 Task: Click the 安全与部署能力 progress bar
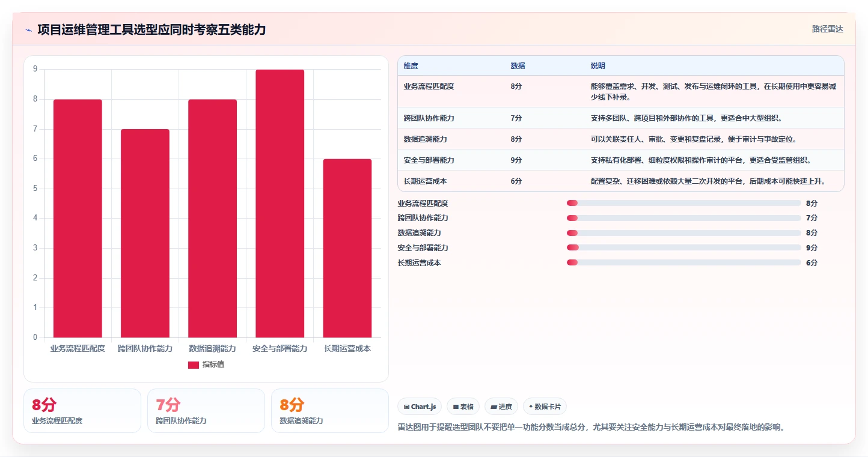coord(683,247)
